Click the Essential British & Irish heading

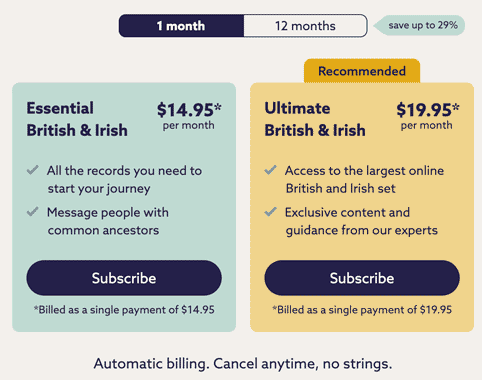(77, 119)
